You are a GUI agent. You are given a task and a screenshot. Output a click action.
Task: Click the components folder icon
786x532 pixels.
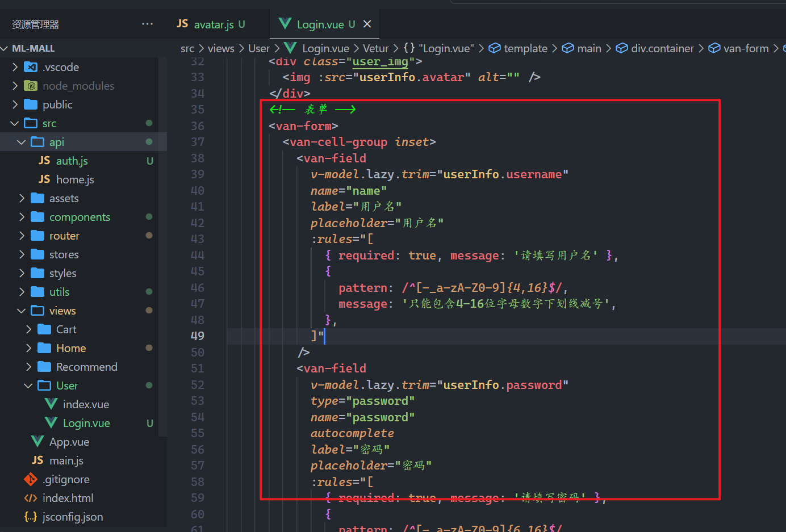pos(37,217)
